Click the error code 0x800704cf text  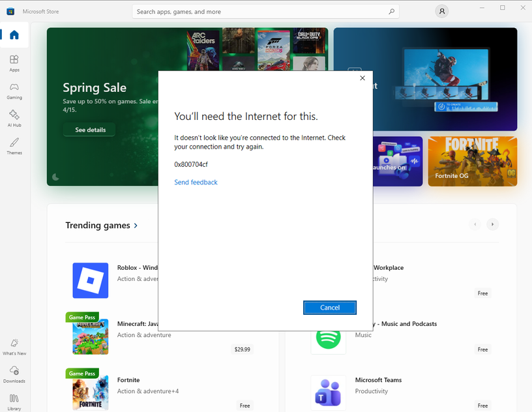click(x=190, y=164)
